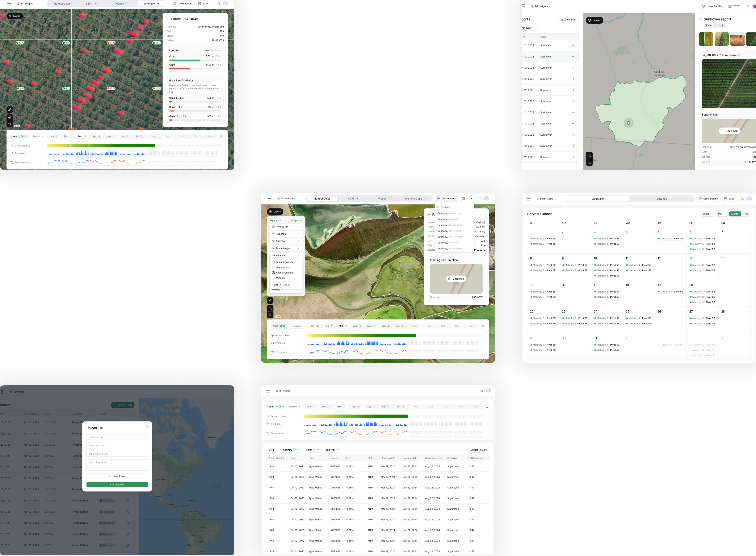Screen dimensions: 756x556
Task: Select the Vegetation Index radio button
Action: pyautogui.click(x=273, y=273)
